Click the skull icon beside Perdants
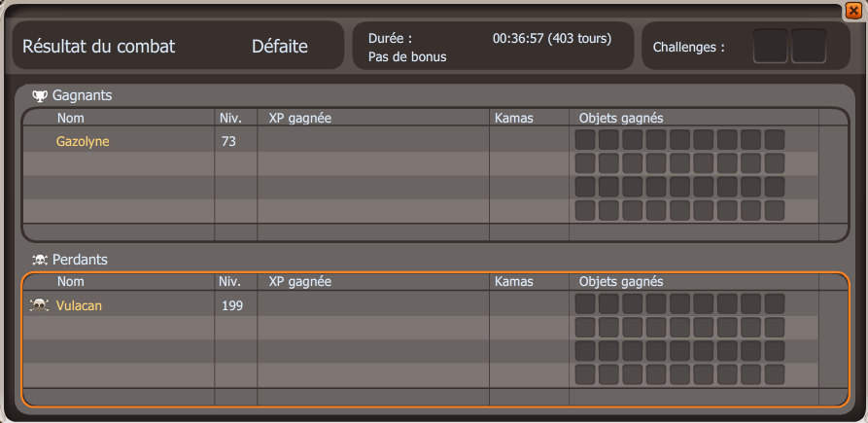Image resolution: width=868 pixels, height=423 pixels. coord(40,260)
